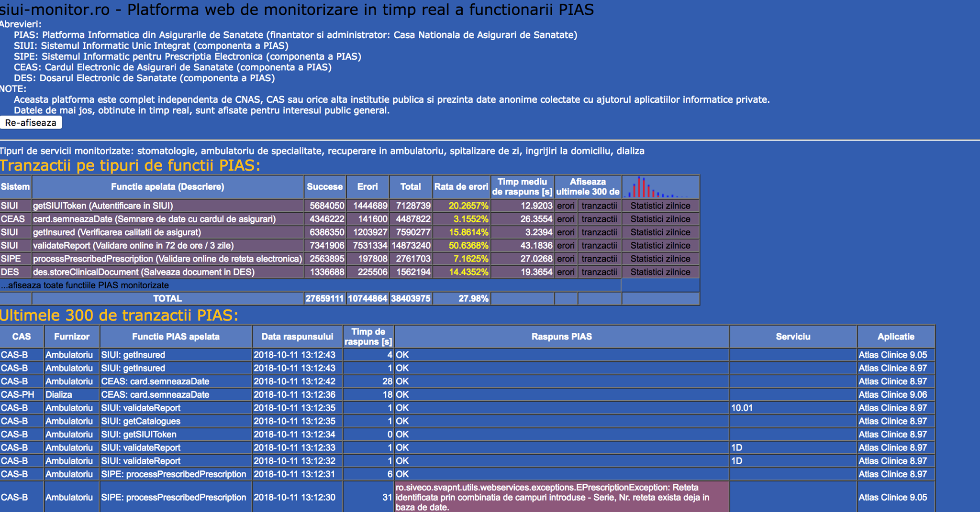Show tranzactii for des.storeClinicalDocument row

coord(599,272)
